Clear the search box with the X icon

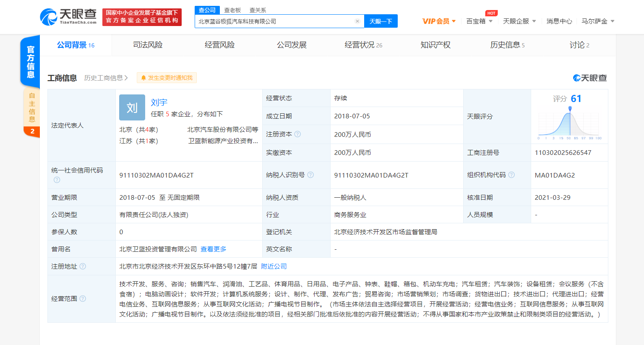click(357, 21)
